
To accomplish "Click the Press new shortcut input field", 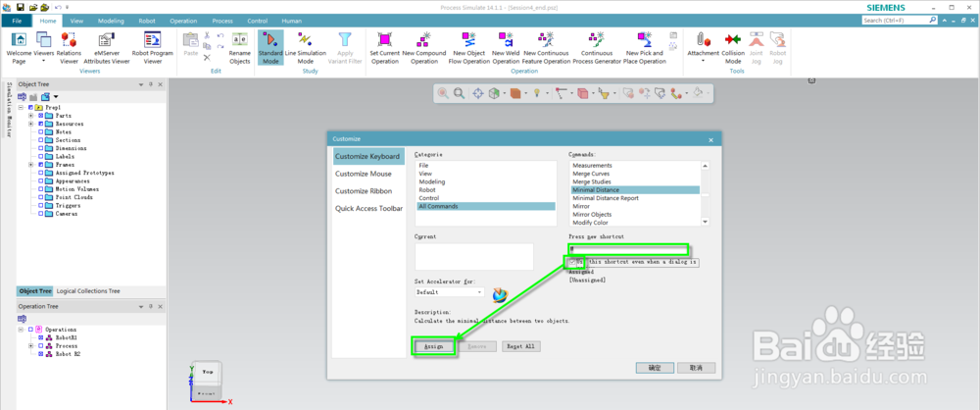I will pos(628,250).
